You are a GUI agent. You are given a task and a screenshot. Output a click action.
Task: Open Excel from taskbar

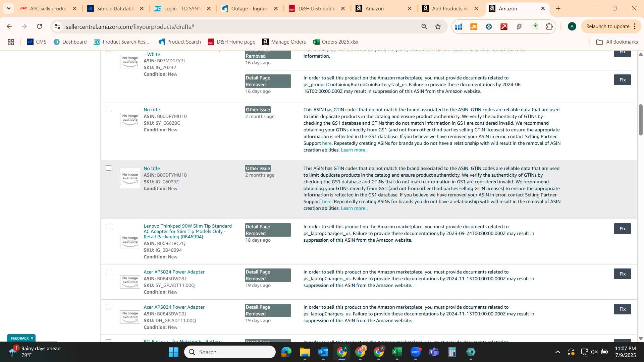click(x=397, y=352)
